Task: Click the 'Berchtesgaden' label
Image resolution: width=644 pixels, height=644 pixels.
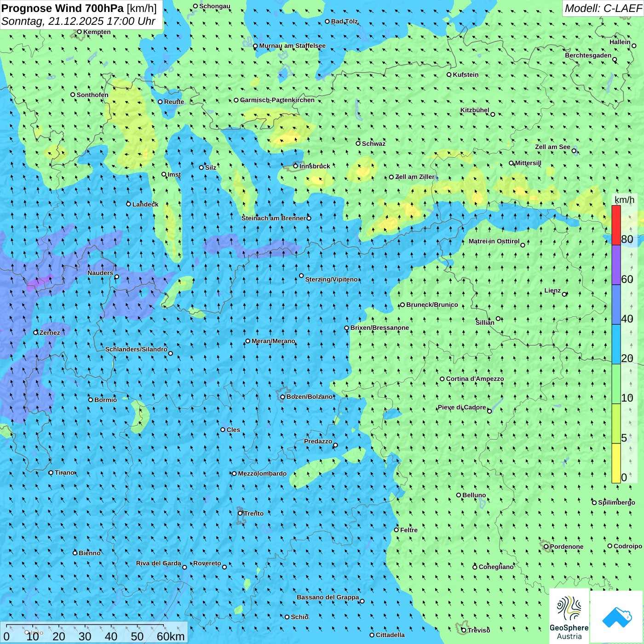Action: pyautogui.click(x=588, y=55)
